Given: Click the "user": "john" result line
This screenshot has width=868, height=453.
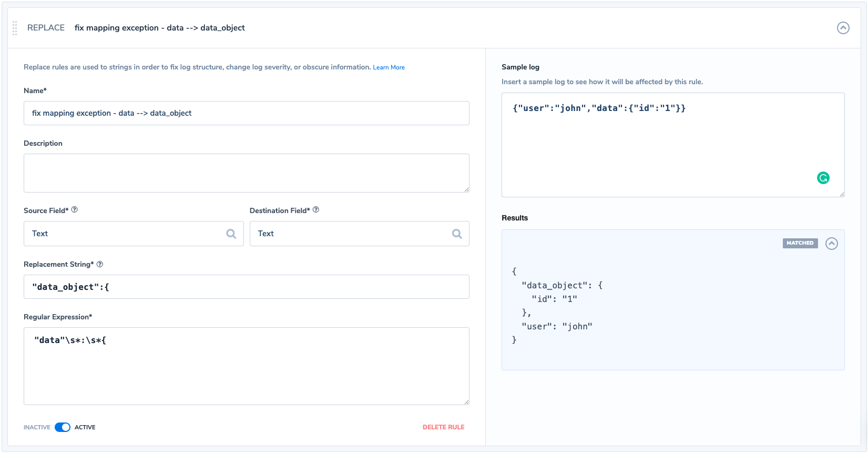Looking at the screenshot, I should (x=557, y=326).
